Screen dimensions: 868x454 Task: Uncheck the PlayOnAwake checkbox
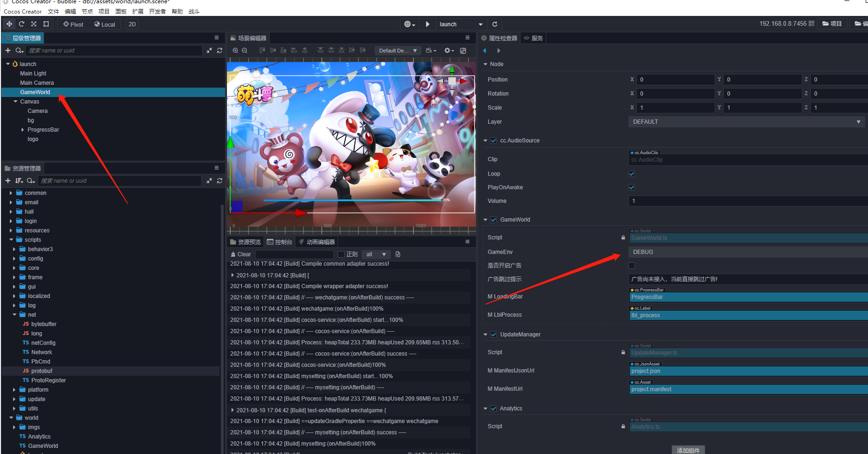click(632, 187)
